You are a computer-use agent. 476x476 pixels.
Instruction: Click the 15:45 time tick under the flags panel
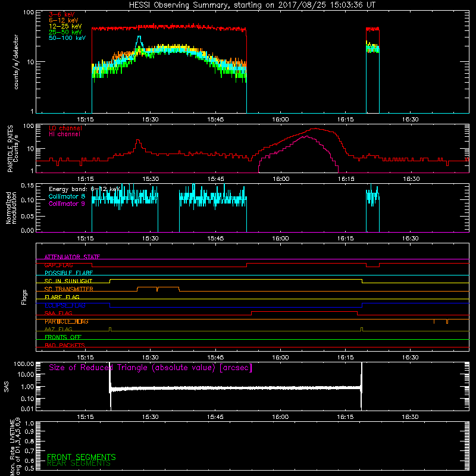click(215, 358)
